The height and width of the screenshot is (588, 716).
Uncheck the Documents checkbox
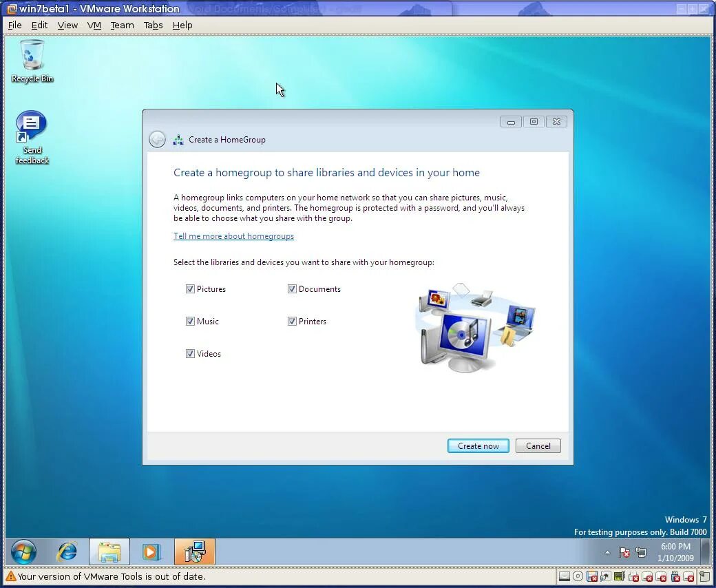292,289
